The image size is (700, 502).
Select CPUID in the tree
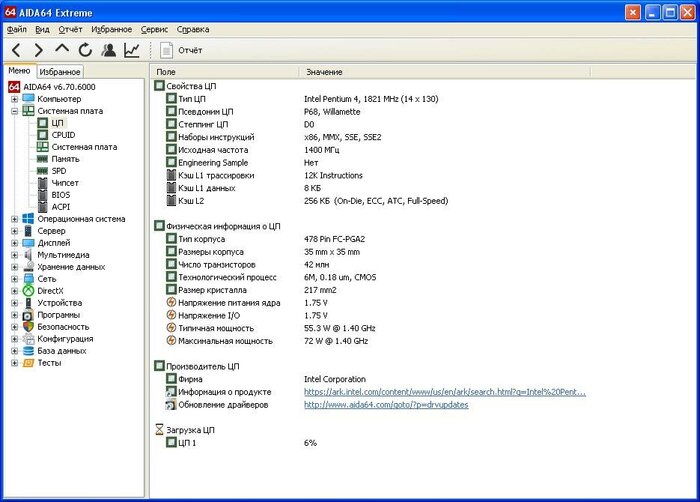62,134
